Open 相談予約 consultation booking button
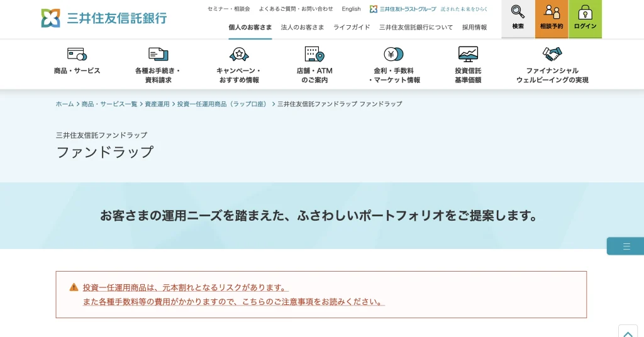 552,19
